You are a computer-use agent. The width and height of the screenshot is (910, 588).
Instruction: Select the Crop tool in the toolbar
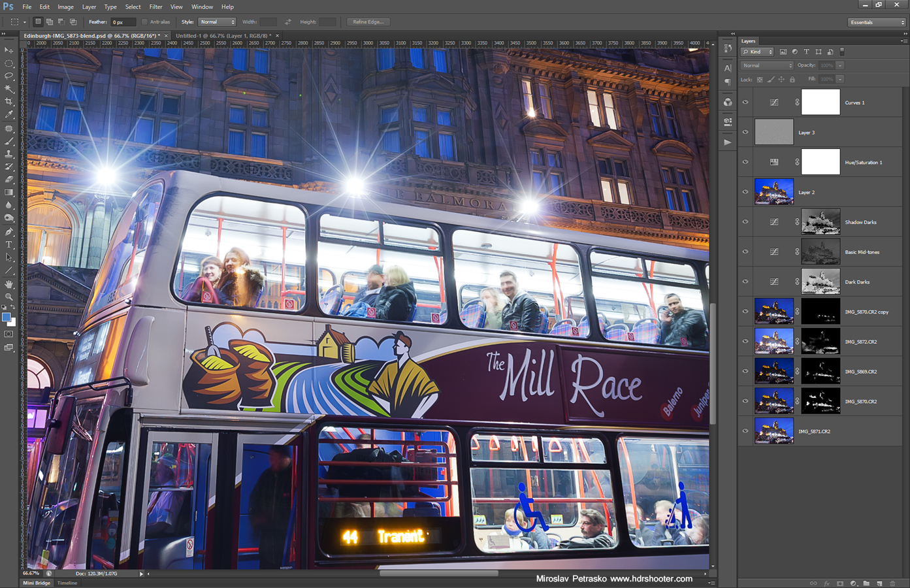(8, 102)
